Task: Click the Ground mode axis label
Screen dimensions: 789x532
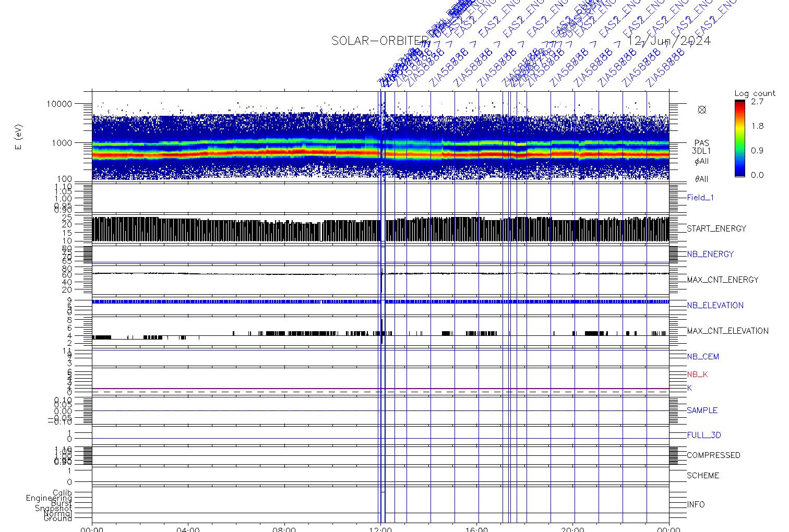Action: [x=58, y=518]
